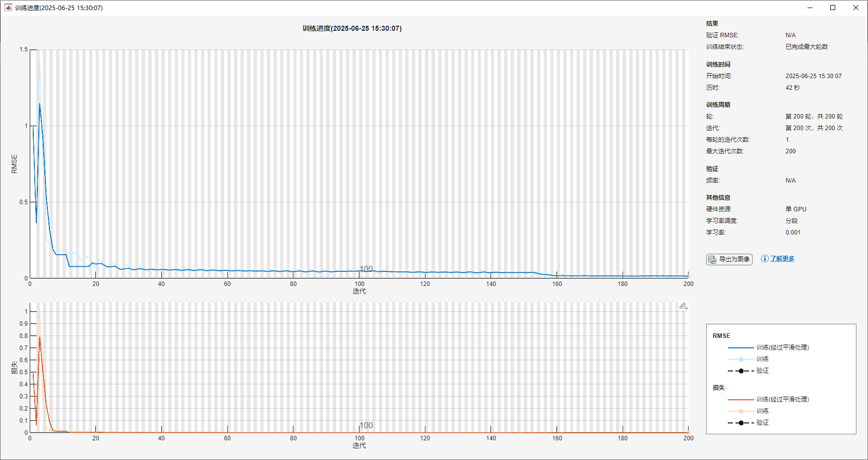The width and height of the screenshot is (868, 460).
Task: Click the 其他信息 section heading
Action: pos(718,198)
